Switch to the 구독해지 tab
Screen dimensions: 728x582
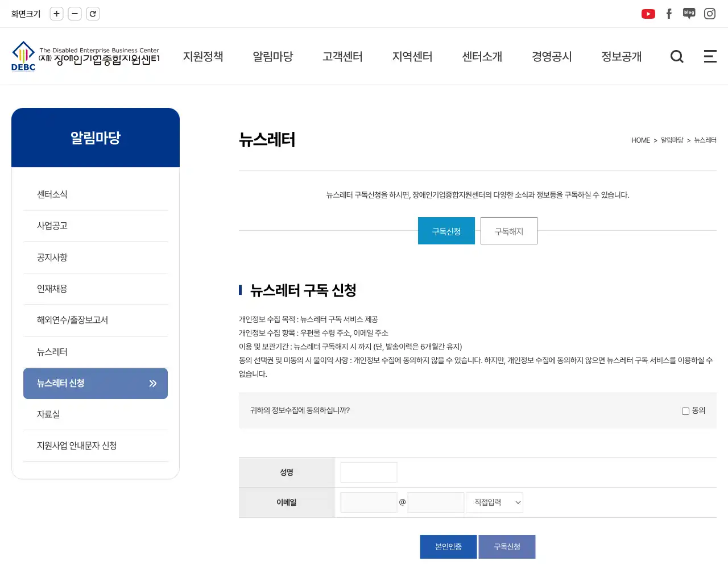[509, 231]
